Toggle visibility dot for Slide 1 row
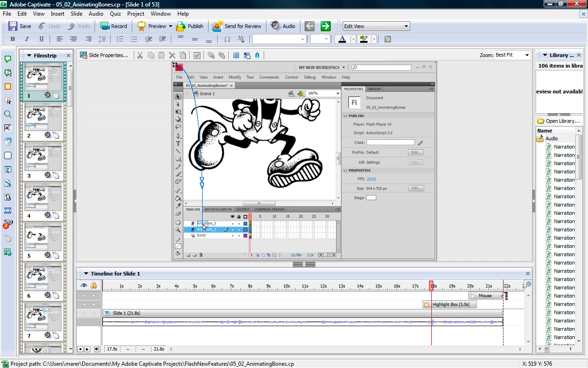The width and height of the screenshot is (588, 368). [84, 313]
